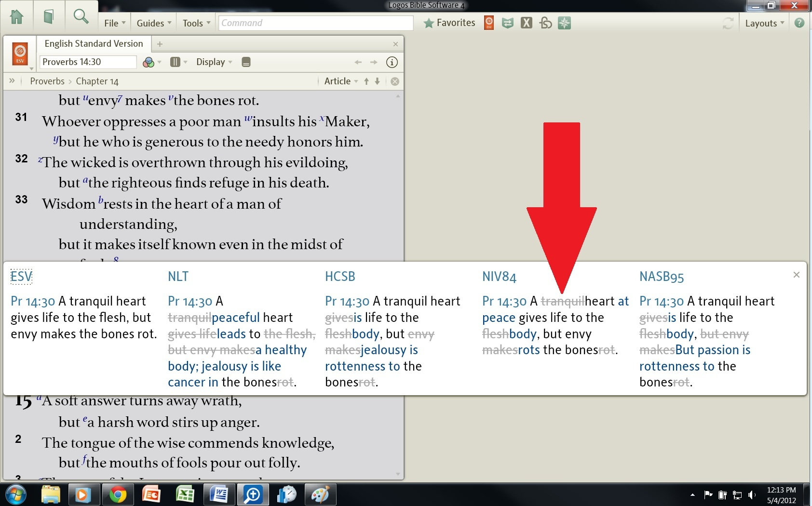Click the gray X shortcut icon

pos(527,23)
